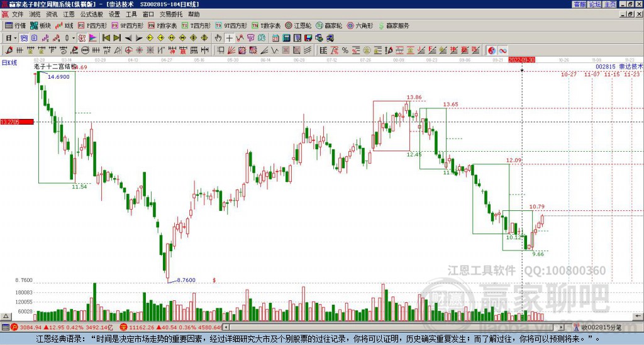Click the 2022-09-30 date marker
This screenshot has height=345, width=644.
point(521,60)
